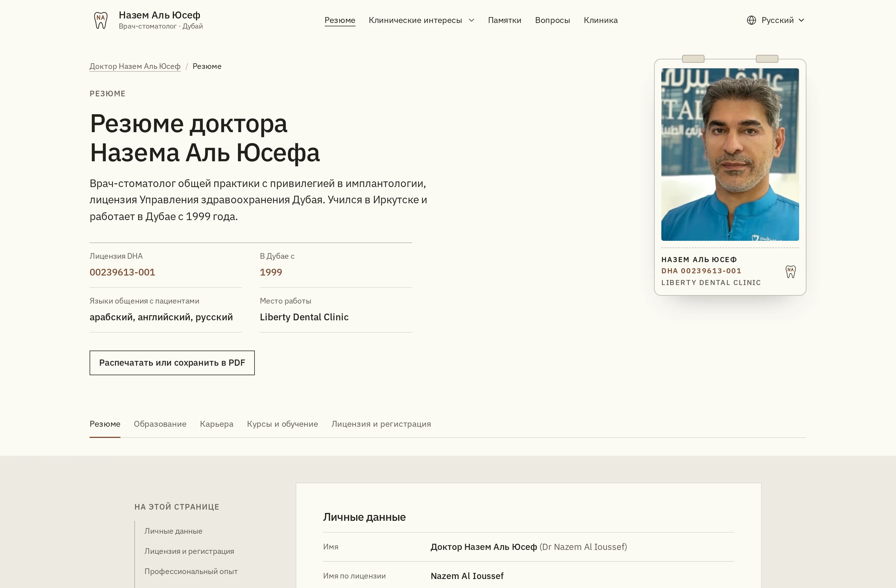
Task: Open the Вопросы navigation item
Action: pyautogui.click(x=552, y=20)
